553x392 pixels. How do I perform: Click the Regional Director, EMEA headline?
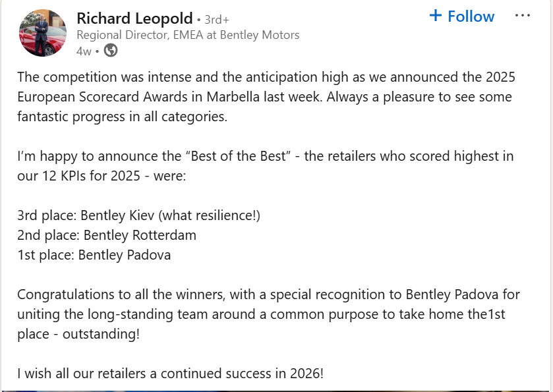[188, 35]
